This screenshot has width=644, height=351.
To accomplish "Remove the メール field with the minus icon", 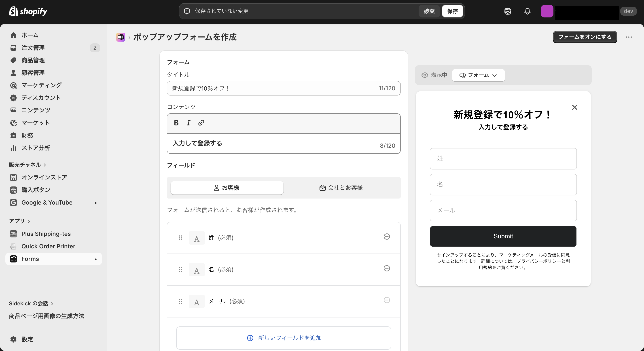I will click(x=387, y=300).
